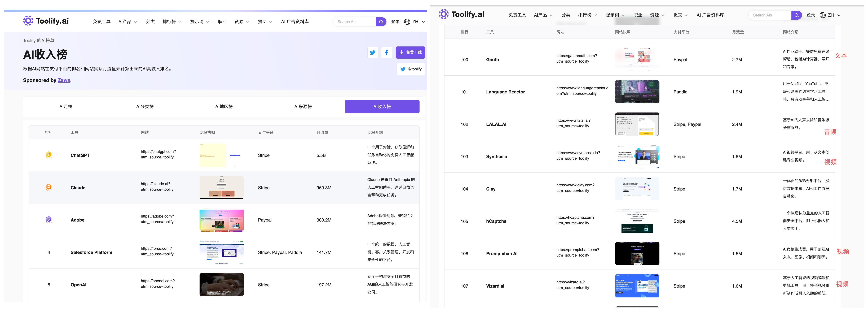Click the 支付平台 column header in right window
Image resolution: width=868 pixels, height=312 pixels.
(x=681, y=32)
